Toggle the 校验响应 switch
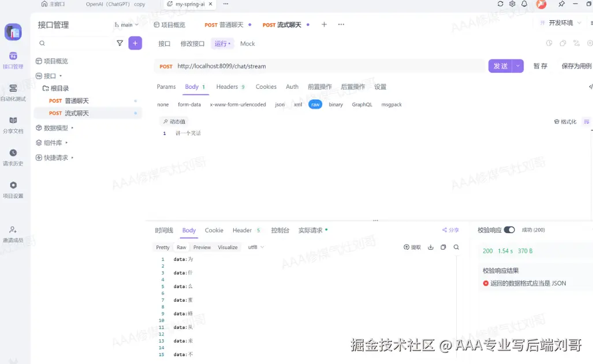The height and width of the screenshot is (364, 593). click(x=509, y=230)
